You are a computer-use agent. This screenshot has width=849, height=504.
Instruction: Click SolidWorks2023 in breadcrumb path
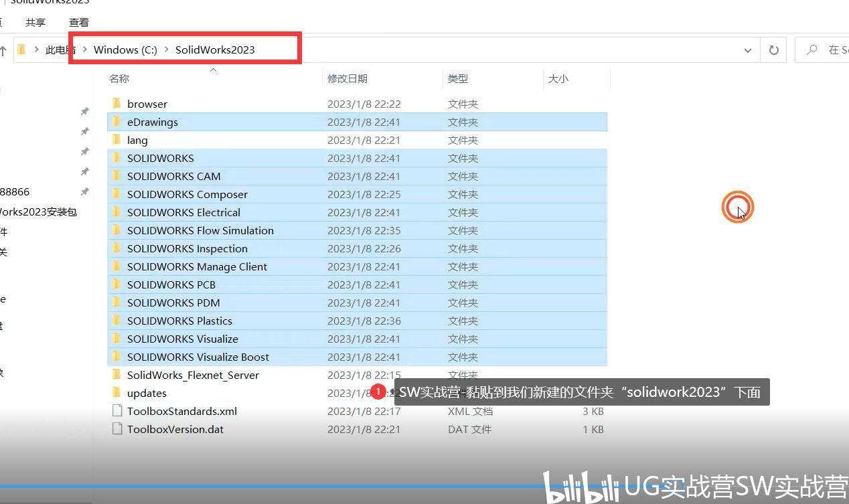click(215, 50)
